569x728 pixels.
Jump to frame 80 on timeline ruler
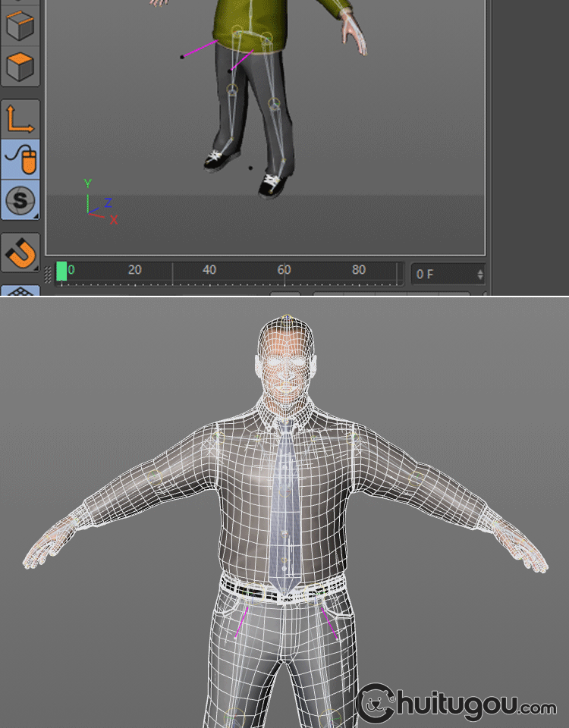359,271
